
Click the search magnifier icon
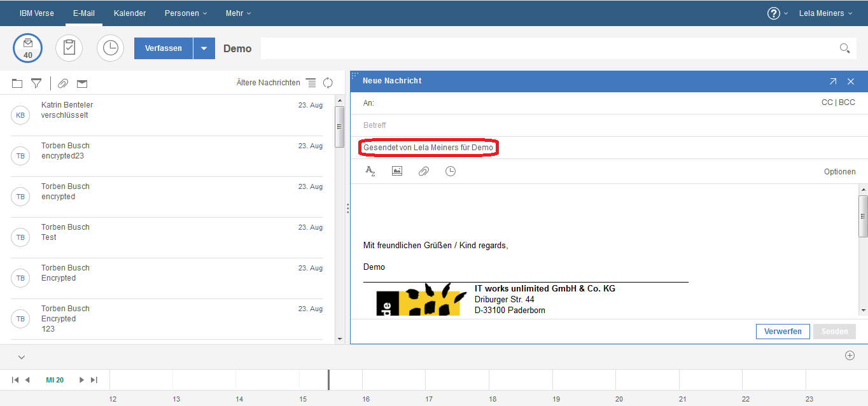point(844,48)
